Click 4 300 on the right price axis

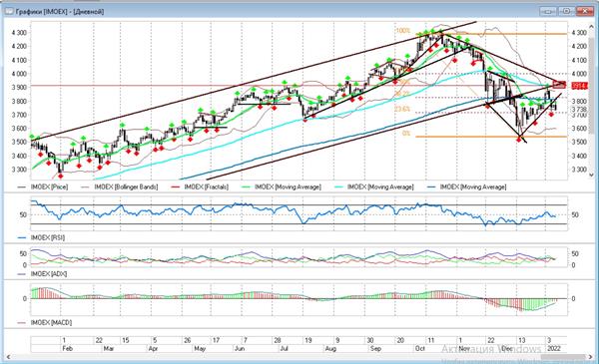point(579,33)
